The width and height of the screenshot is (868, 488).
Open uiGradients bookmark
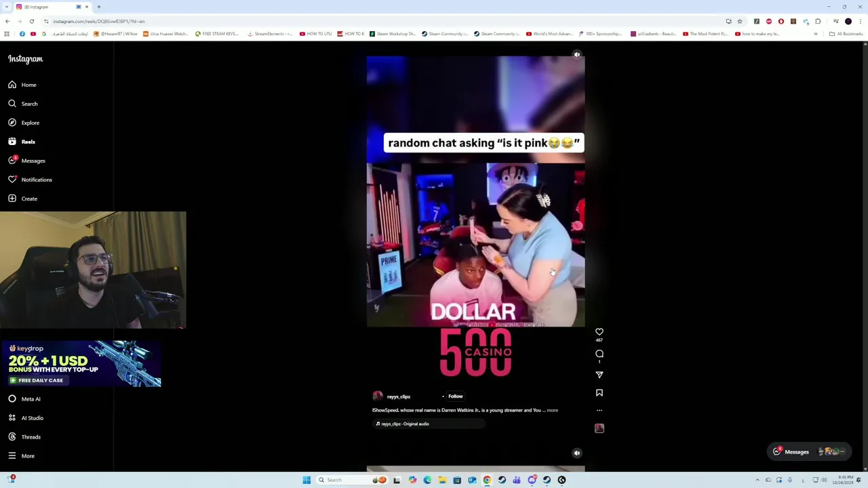pyautogui.click(x=654, y=34)
